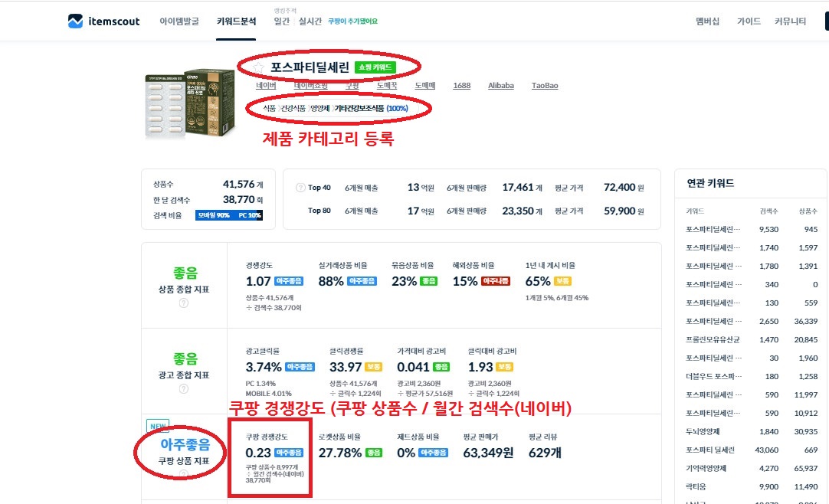Open 일간 ranking tracking
This screenshot has height=504, width=829.
point(282,21)
